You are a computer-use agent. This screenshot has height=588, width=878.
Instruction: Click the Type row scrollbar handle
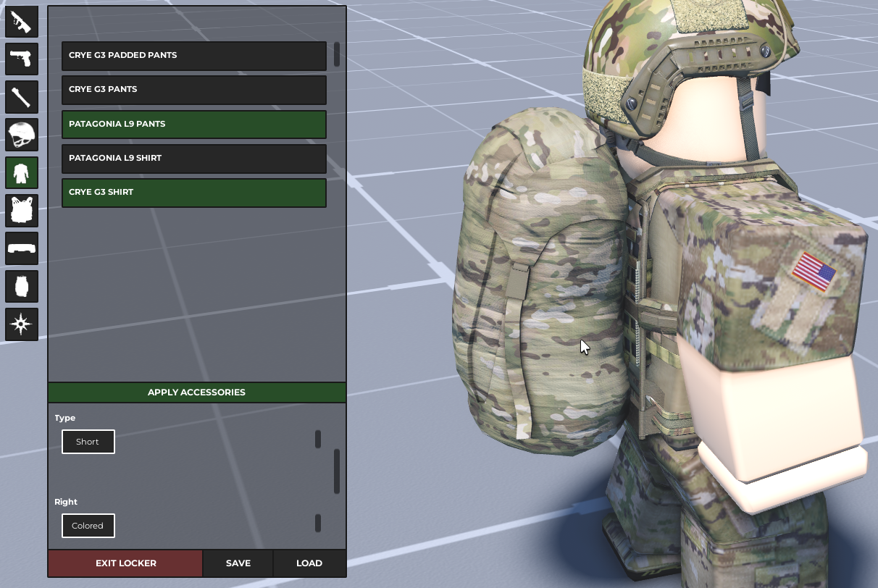pos(318,440)
